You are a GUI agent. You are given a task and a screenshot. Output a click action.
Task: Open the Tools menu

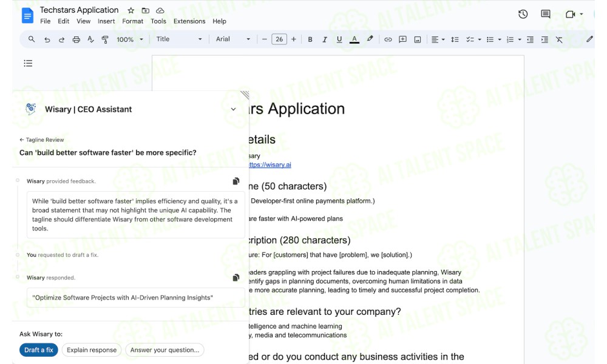point(158,21)
